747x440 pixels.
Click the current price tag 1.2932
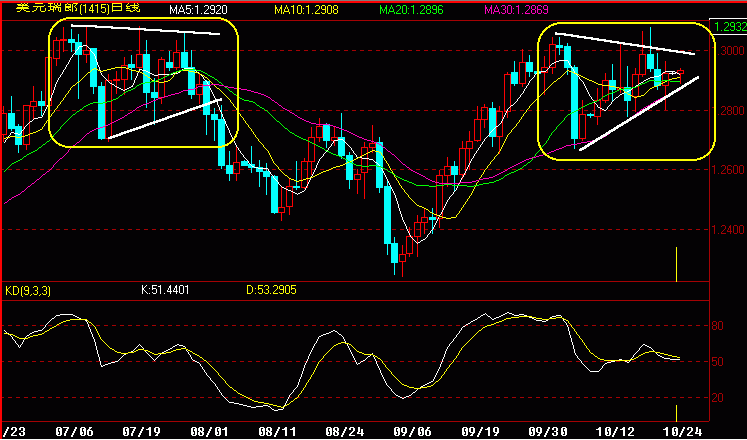(730, 25)
